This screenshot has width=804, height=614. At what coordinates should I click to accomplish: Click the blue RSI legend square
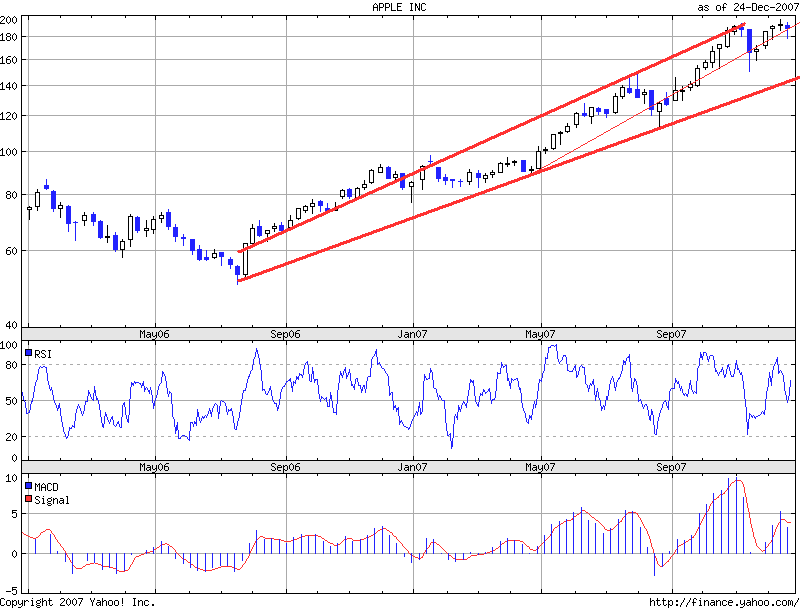point(29,353)
